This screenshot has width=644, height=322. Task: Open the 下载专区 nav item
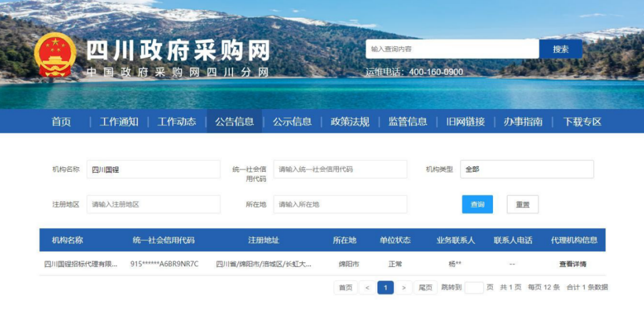(582, 122)
